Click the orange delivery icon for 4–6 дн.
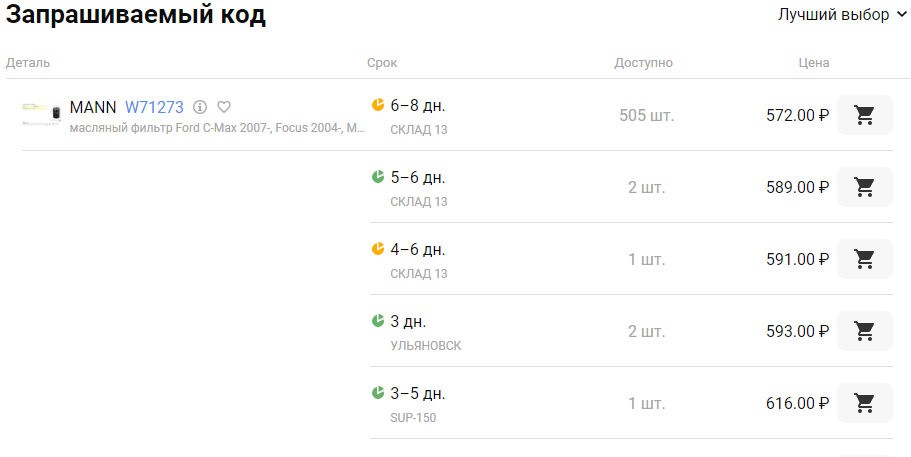This screenshot has width=911, height=457. (x=378, y=249)
